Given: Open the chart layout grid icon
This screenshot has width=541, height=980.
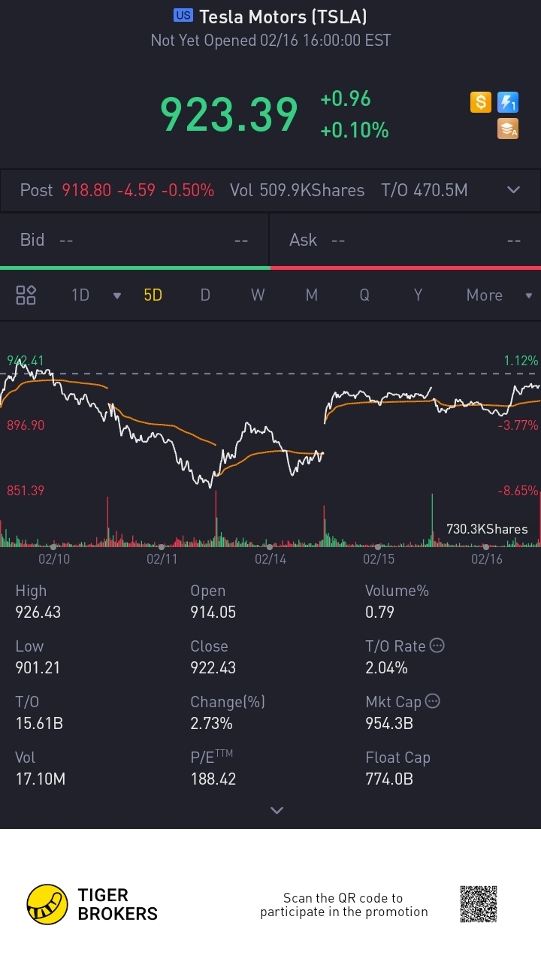Looking at the screenshot, I should (26, 295).
